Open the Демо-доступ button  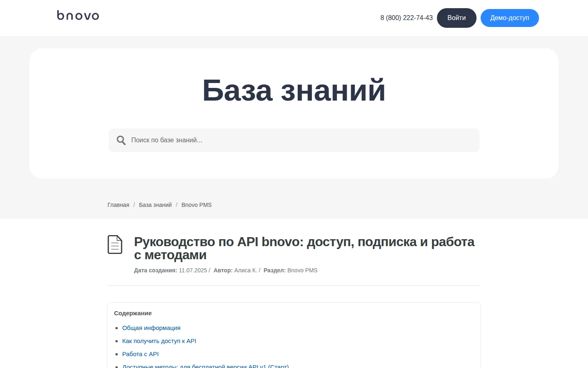(x=510, y=18)
